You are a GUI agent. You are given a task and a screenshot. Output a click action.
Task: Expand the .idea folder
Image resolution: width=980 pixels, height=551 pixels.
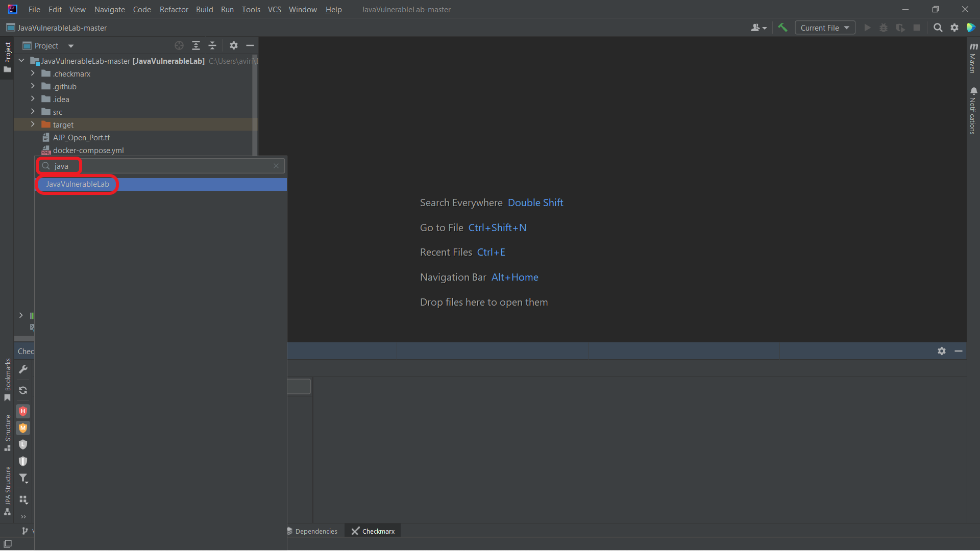[x=33, y=99]
